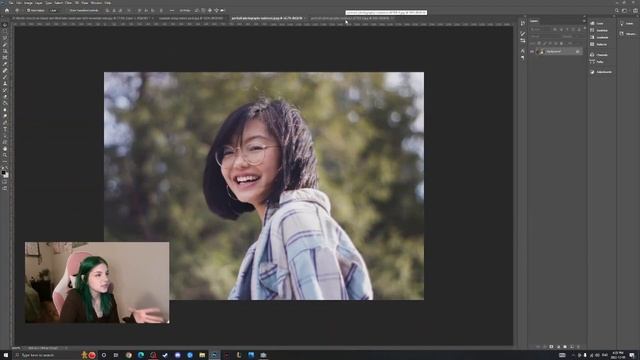Viewport: 640px width, 360px height.
Task: Select the Horizontal Type tool
Action: click(x=5, y=129)
